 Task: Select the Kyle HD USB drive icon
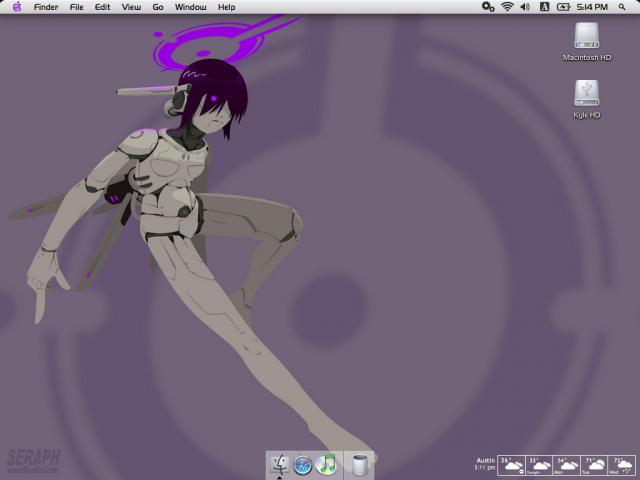587,93
